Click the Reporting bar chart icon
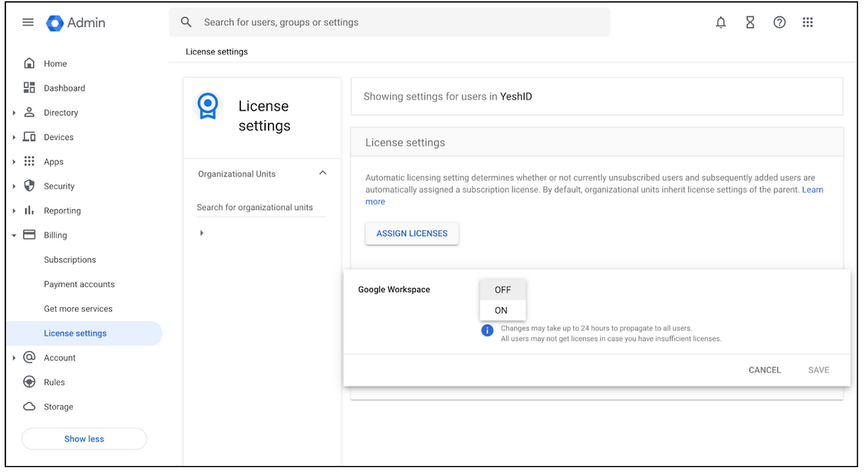Viewport: 868px width, 473px height. 29,210
